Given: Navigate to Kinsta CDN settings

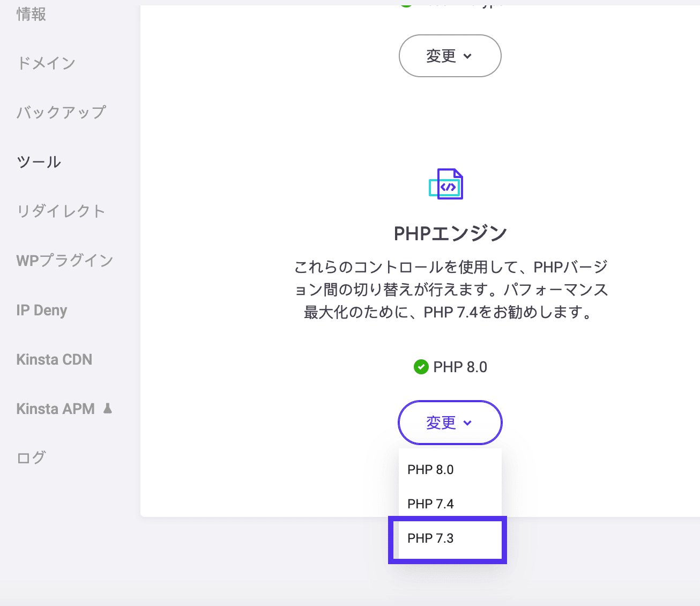Looking at the screenshot, I should [54, 359].
